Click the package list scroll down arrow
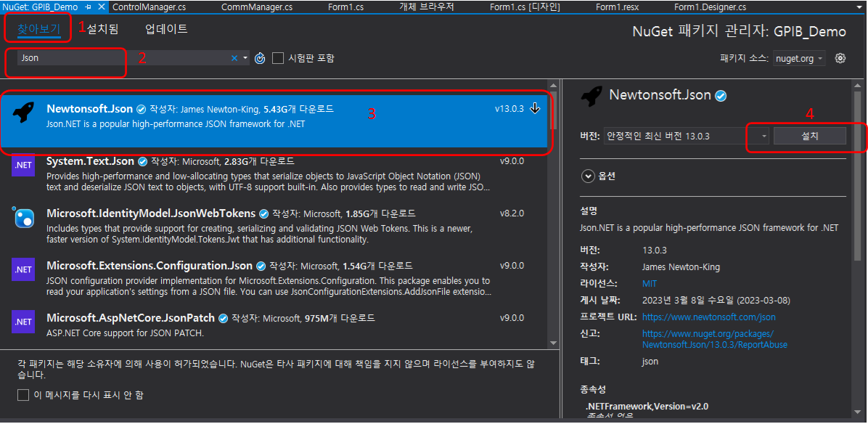The width and height of the screenshot is (868, 424). [x=553, y=343]
